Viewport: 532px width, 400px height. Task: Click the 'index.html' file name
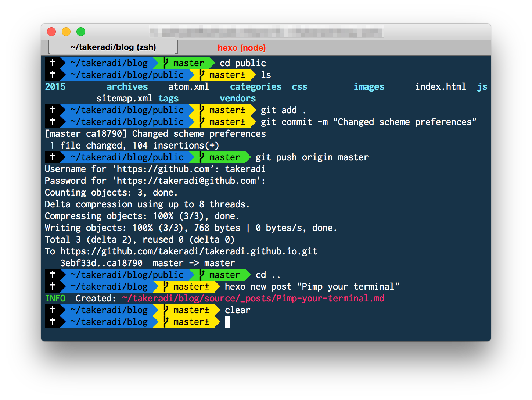tap(441, 87)
